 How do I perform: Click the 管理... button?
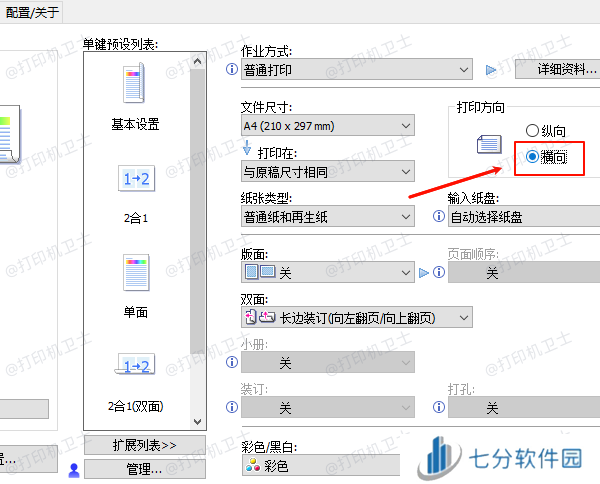(x=145, y=469)
